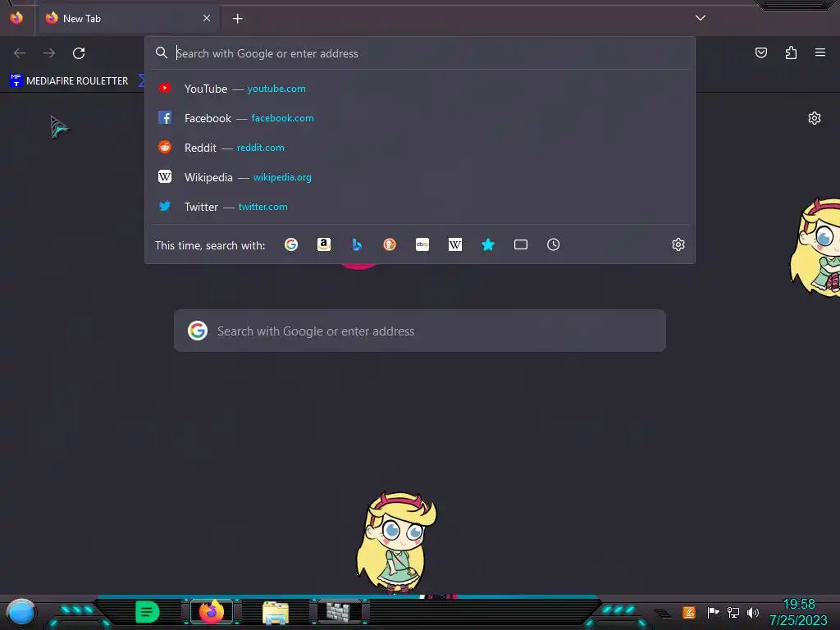Open Pocket save icon in toolbar
The image size is (840, 630).
click(761, 52)
